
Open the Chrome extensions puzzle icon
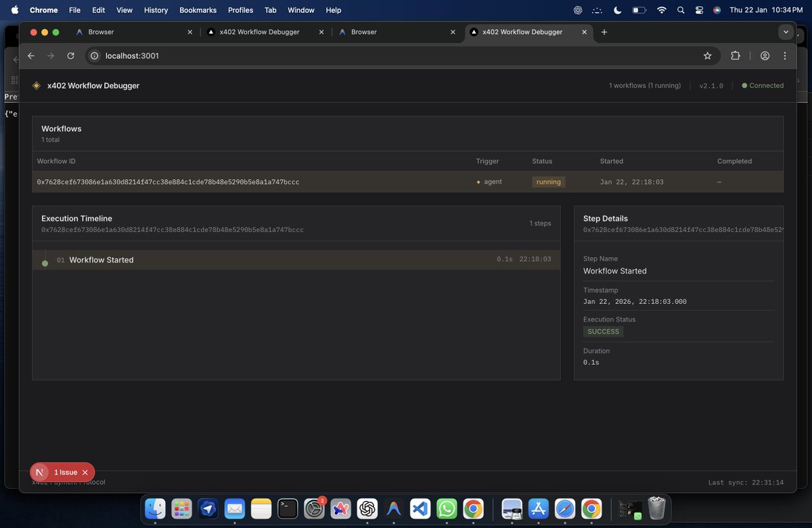pos(736,56)
